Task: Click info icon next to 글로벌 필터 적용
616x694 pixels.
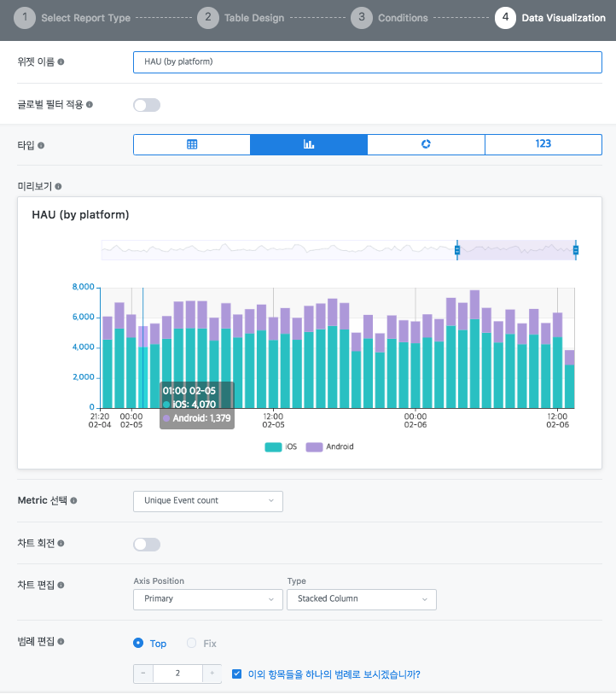Action: 90,104
